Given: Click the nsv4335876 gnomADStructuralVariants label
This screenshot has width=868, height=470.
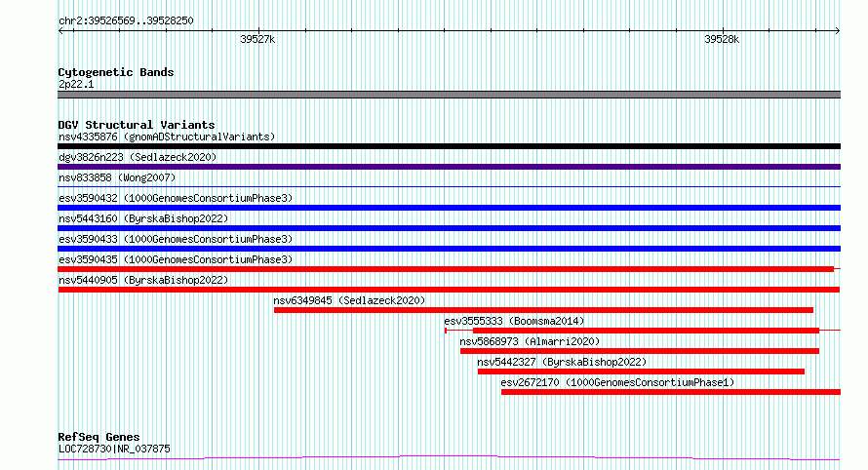Looking at the screenshot, I should [167, 137].
